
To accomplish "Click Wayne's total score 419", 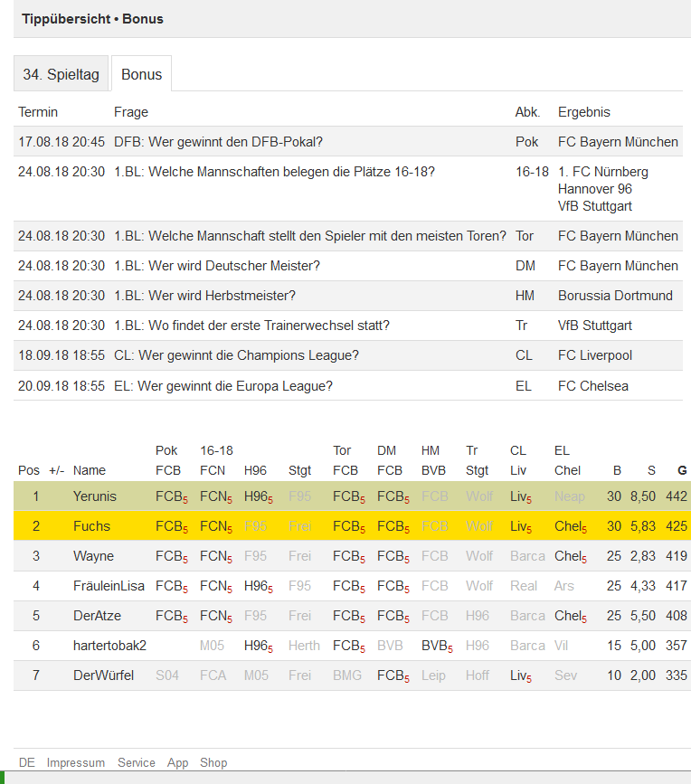I will (677, 556).
